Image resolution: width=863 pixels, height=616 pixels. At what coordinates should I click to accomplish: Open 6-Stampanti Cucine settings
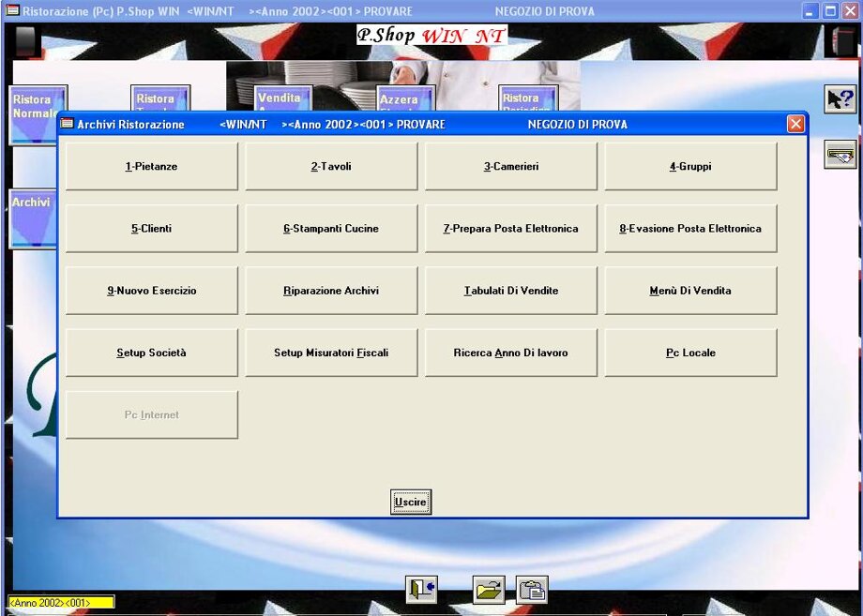331,229
